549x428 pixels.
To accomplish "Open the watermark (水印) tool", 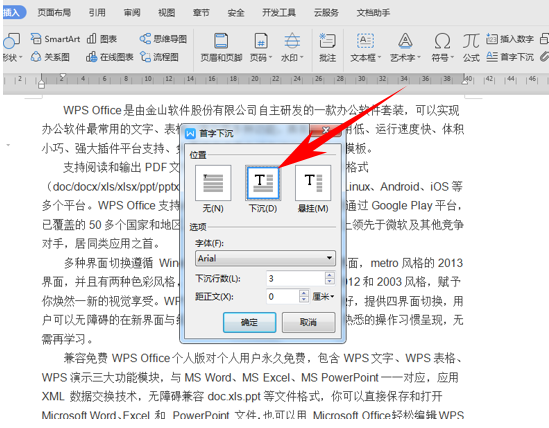I will [292, 48].
